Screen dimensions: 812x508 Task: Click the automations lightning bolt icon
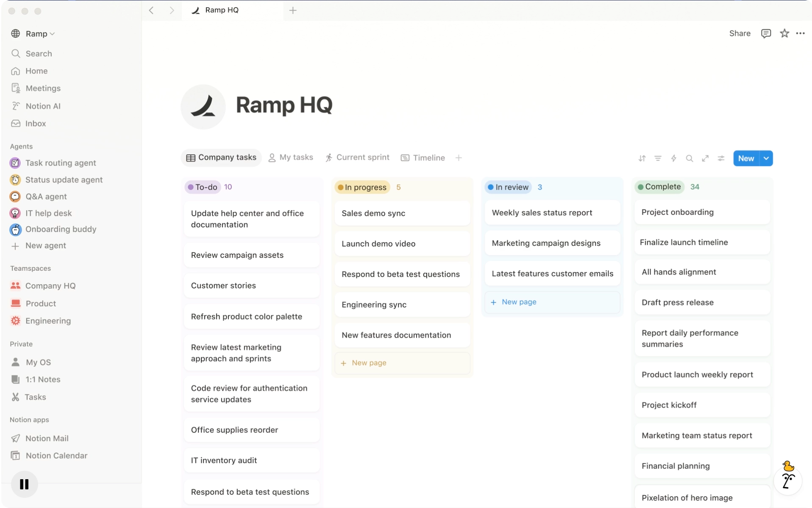(673, 158)
